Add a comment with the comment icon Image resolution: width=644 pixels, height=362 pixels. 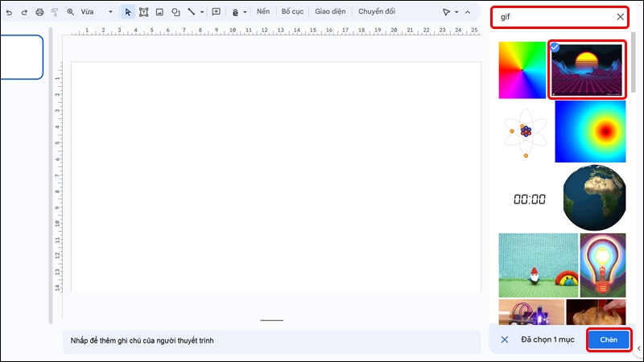point(216,12)
